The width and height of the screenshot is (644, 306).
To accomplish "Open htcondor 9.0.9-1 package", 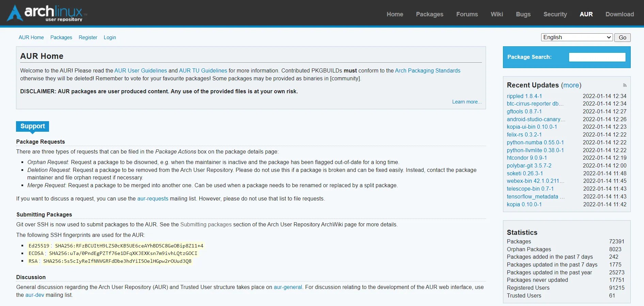I will tap(527, 158).
